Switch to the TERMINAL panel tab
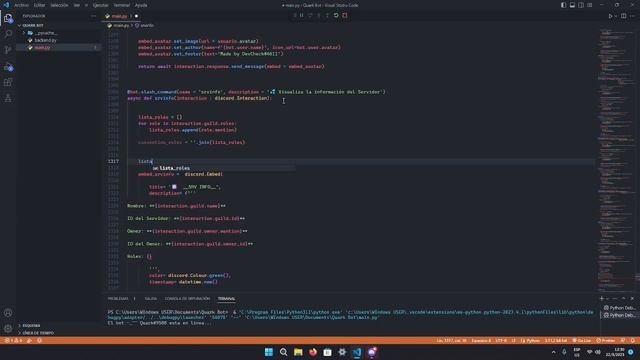 click(x=226, y=299)
